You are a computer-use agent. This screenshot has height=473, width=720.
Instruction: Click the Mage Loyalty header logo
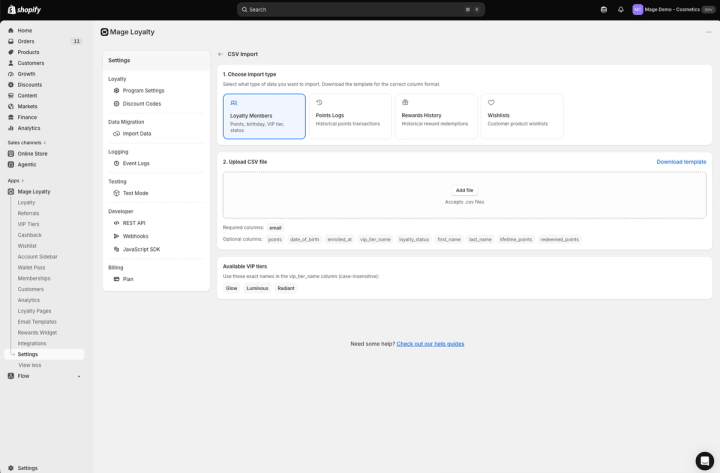(x=104, y=32)
